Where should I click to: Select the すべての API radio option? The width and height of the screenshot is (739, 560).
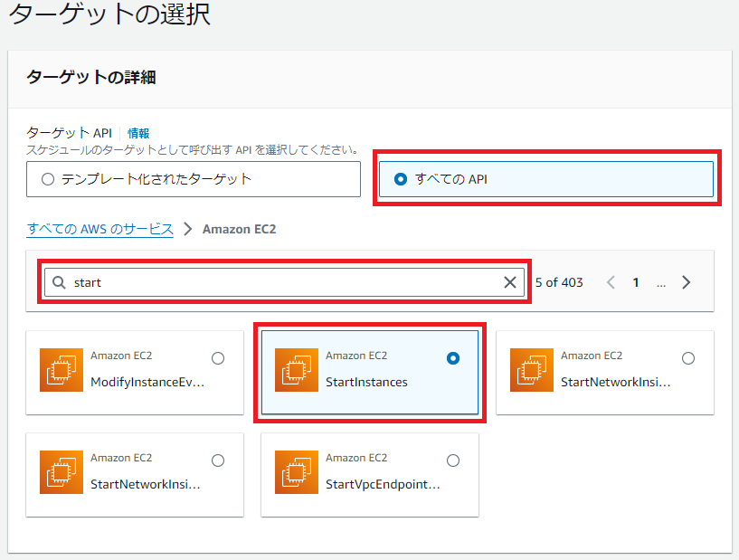pos(546,179)
